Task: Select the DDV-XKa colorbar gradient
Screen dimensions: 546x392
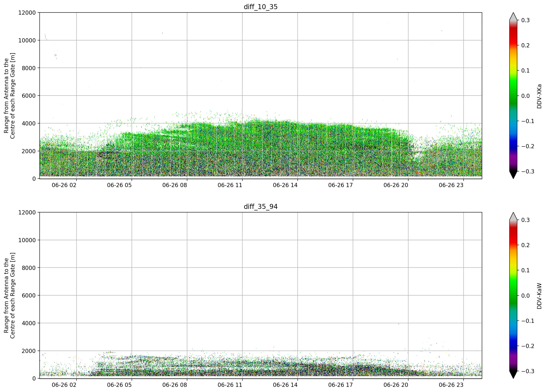Action: (513, 96)
